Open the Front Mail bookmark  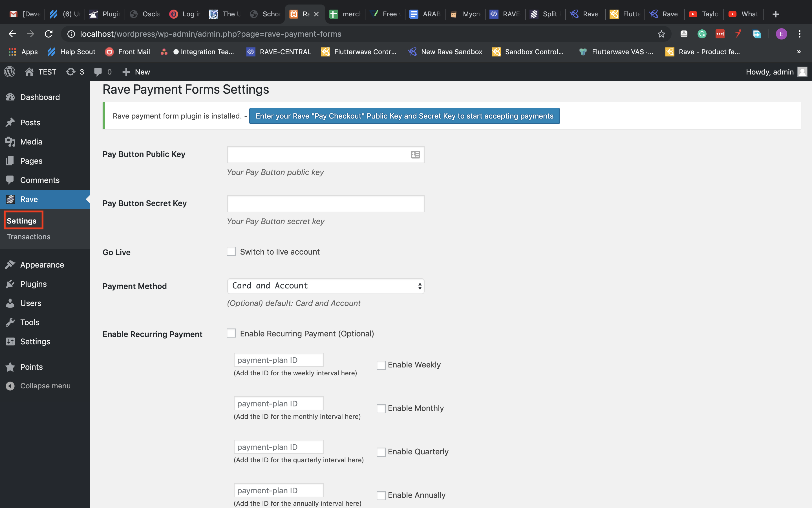coord(127,52)
